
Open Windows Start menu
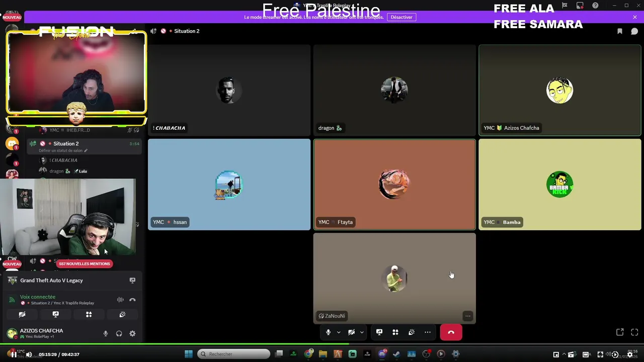[x=189, y=354]
